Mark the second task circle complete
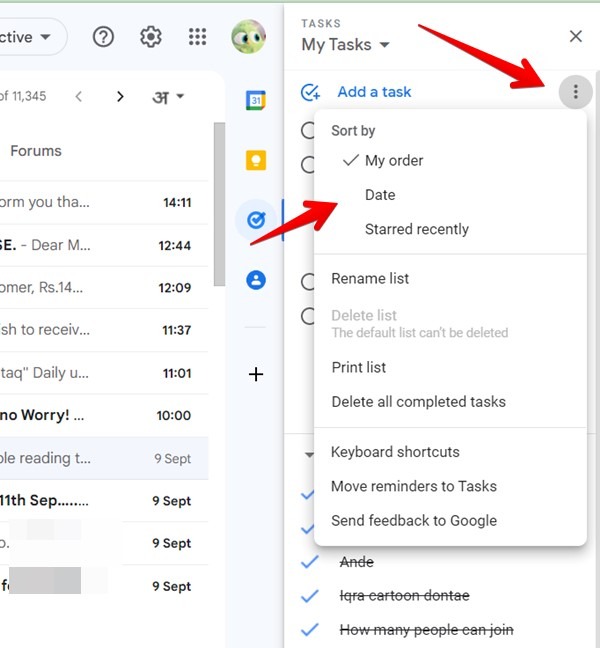This screenshot has height=648, width=600. (x=307, y=164)
